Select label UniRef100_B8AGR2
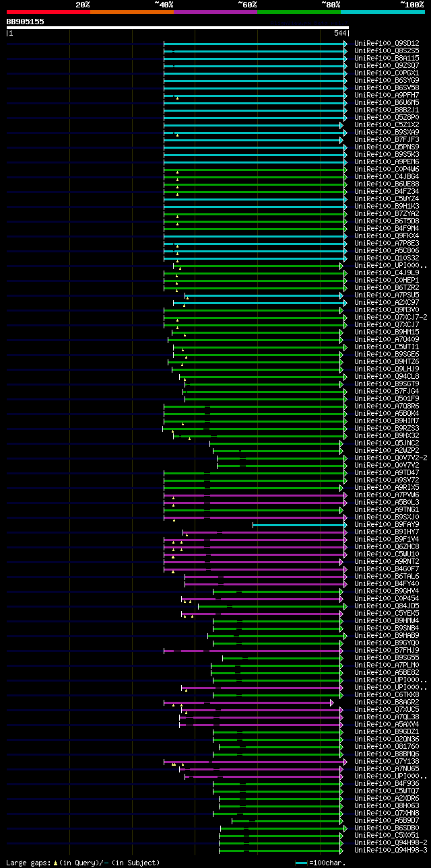The height and width of the screenshot is (868, 431). (x=387, y=702)
